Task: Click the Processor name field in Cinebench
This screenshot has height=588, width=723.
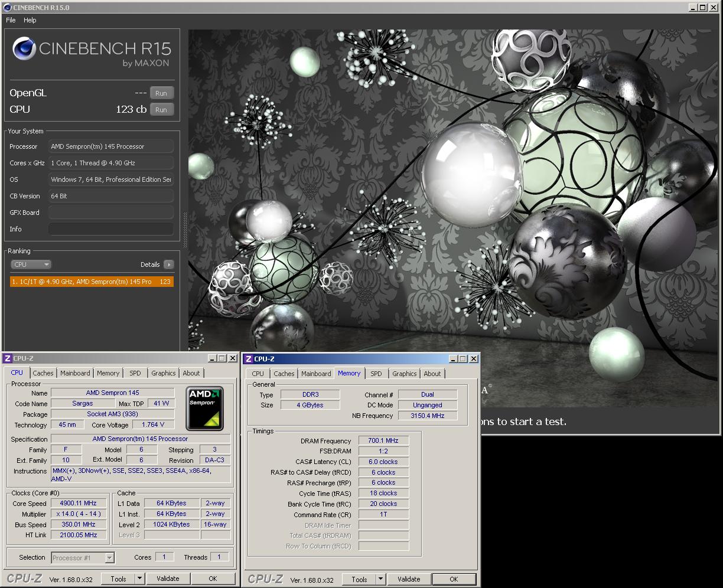Action: (111, 146)
